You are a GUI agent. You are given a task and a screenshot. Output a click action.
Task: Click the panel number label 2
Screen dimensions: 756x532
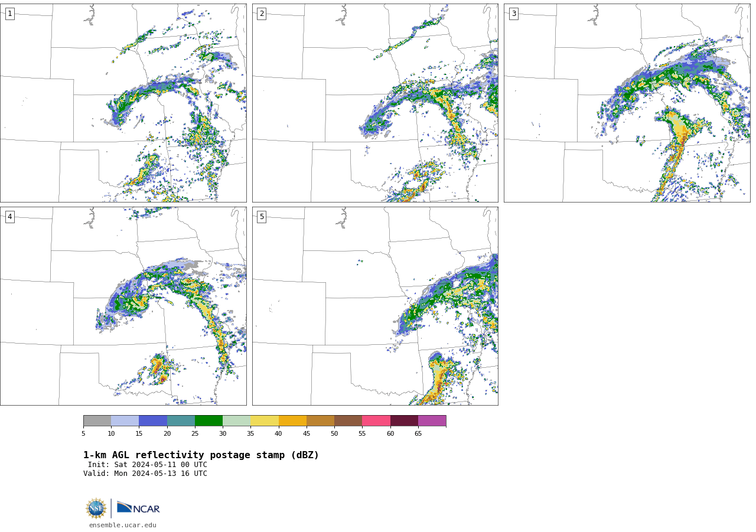coord(262,14)
